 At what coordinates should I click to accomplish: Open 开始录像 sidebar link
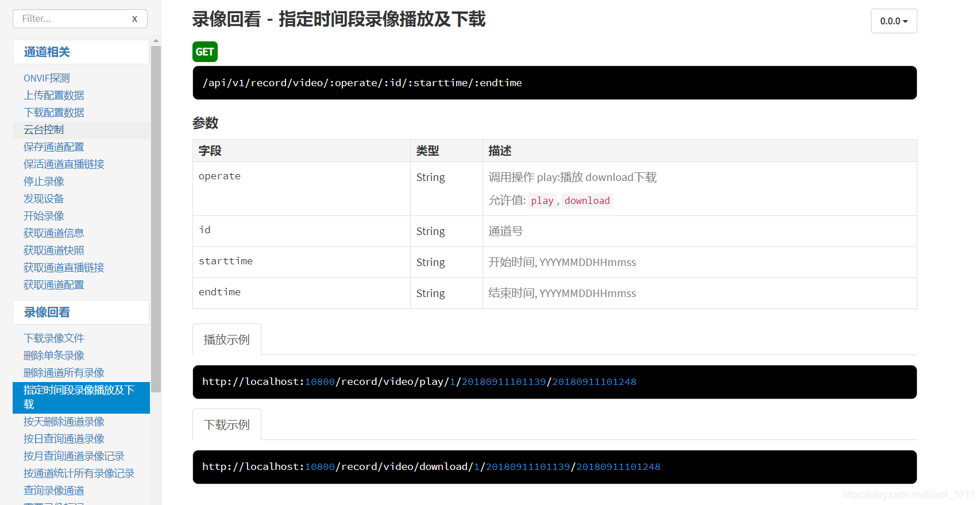point(44,216)
